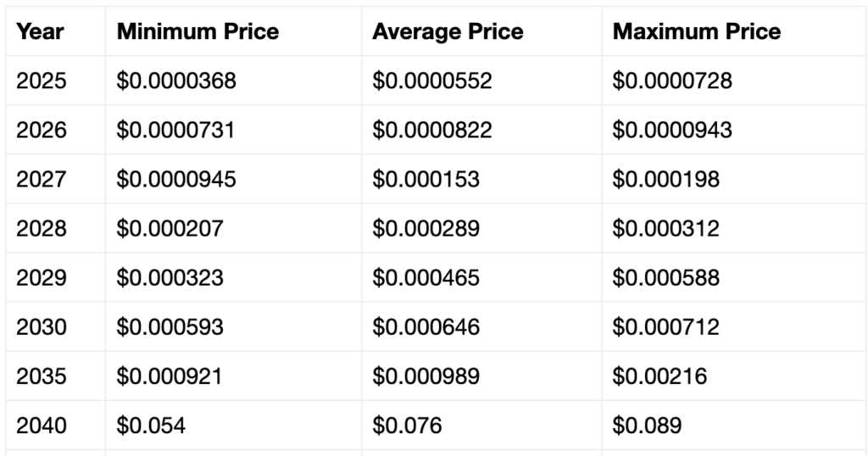The height and width of the screenshot is (456, 868).
Task: Select the 2027 minimum price $0.0000945
Action: [x=176, y=180]
